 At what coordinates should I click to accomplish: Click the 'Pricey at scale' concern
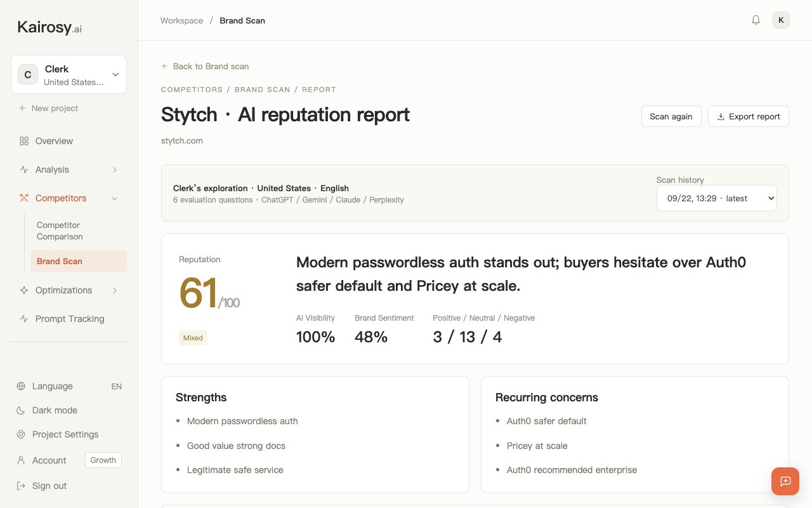point(537,446)
